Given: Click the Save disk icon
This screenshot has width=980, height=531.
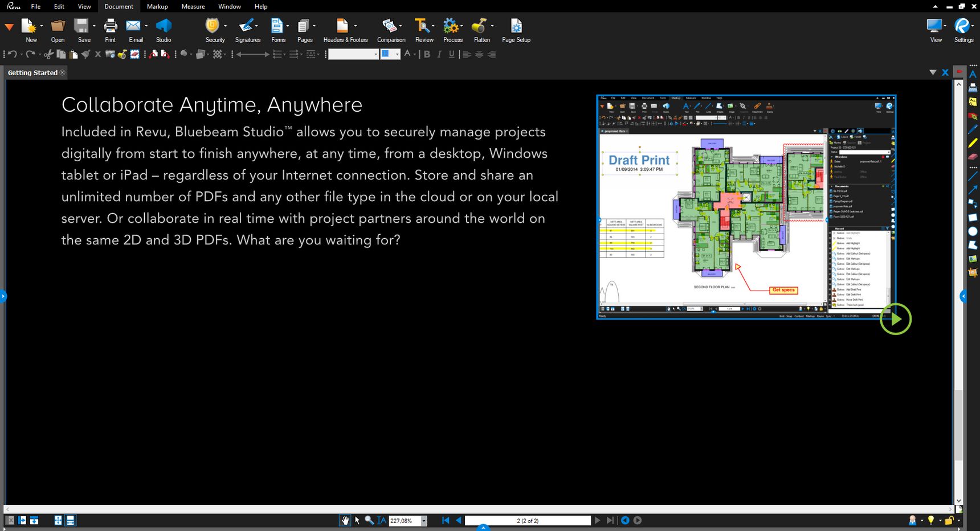Looking at the screenshot, I should pos(81,26).
